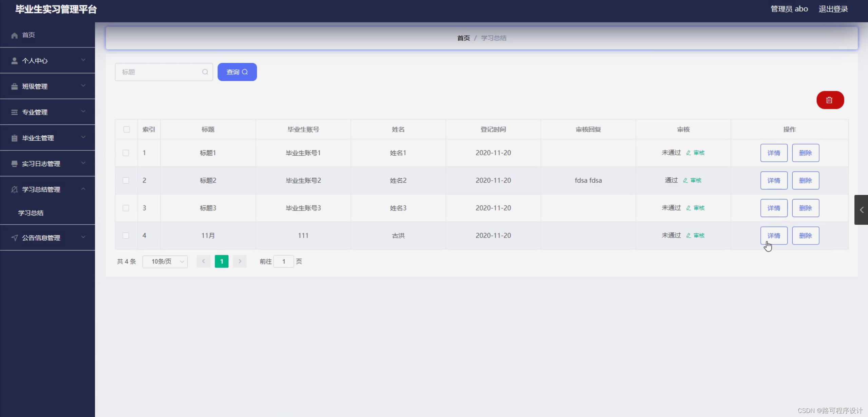The height and width of the screenshot is (417, 868).
Task: Click the home icon in sidebar
Action: click(x=14, y=35)
